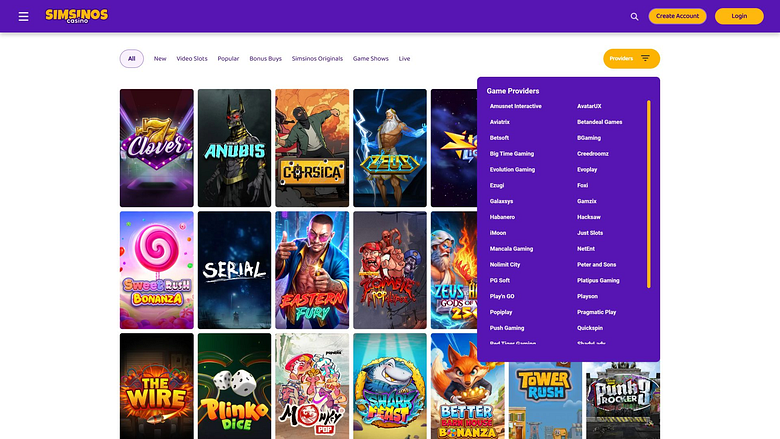Select the Hacksaw provider
This screenshot has width=780, height=439.
click(588, 217)
